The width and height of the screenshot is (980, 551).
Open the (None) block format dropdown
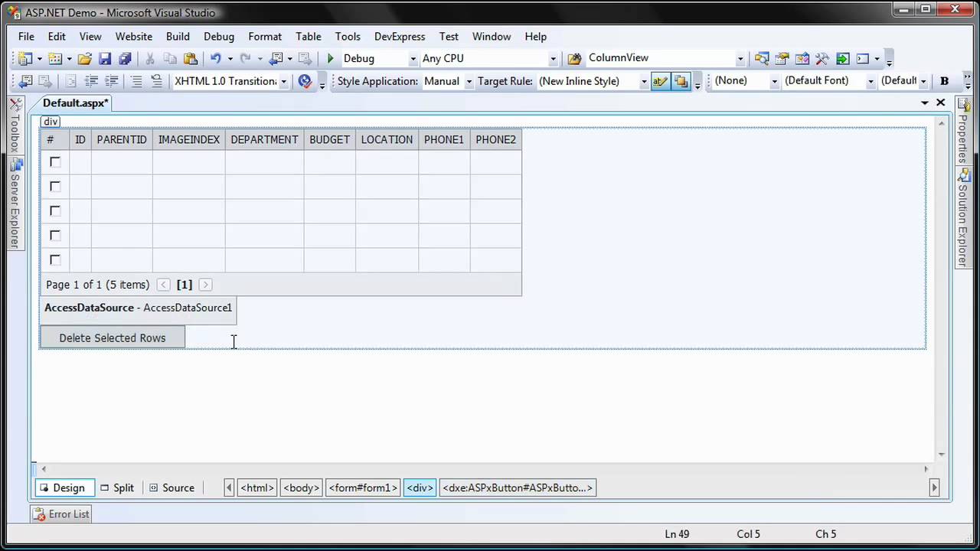pyautogui.click(x=774, y=81)
